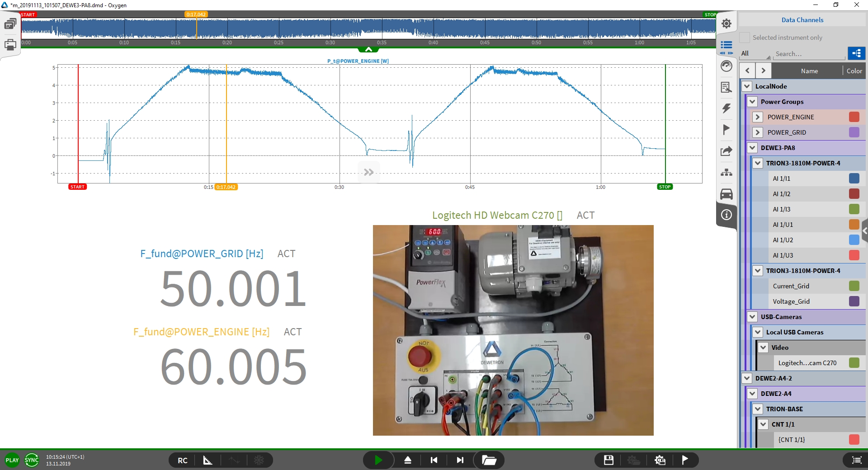Click the print report icon top left

click(10, 45)
